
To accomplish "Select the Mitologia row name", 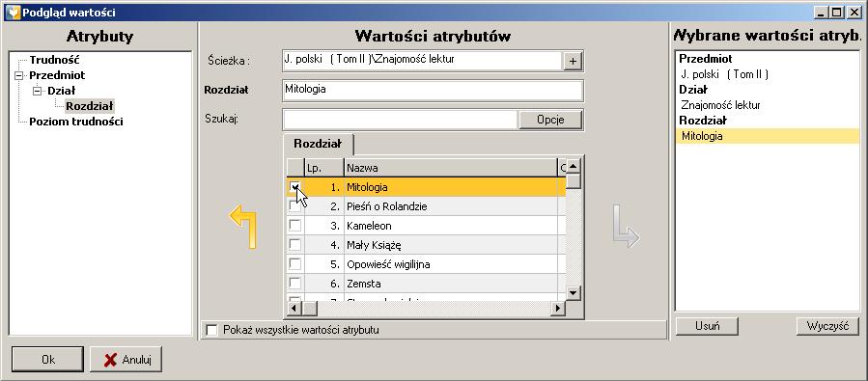I will 367,187.
